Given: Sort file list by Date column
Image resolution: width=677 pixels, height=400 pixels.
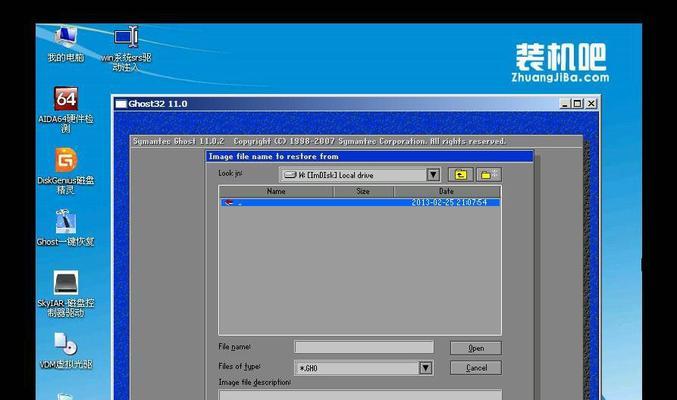Looking at the screenshot, I should (447, 191).
